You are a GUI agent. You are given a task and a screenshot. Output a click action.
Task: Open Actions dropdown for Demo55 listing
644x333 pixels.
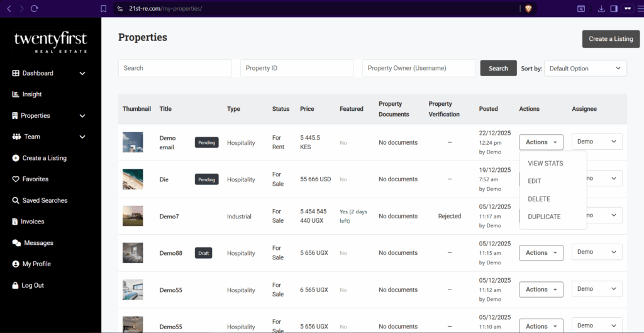click(x=540, y=290)
